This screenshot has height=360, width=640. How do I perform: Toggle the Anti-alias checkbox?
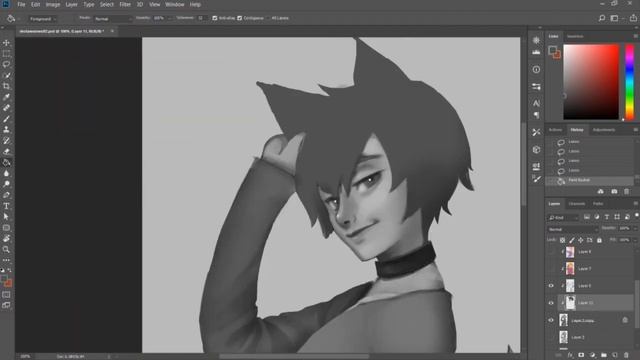pyautogui.click(x=215, y=18)
